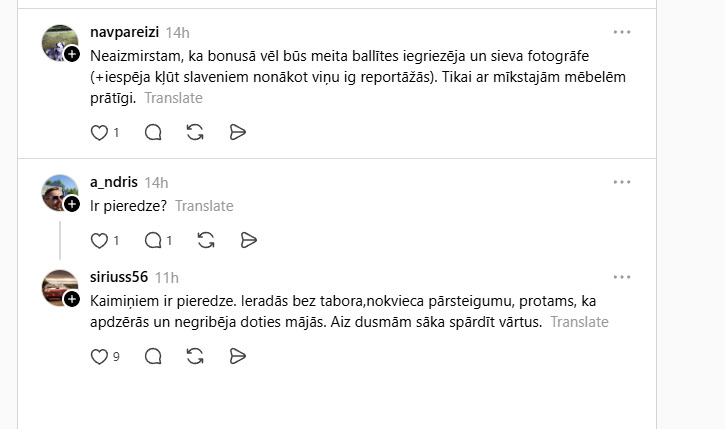Share the a_ndris comment
This screenshot has width=725, height=429.
coord(248,240)
